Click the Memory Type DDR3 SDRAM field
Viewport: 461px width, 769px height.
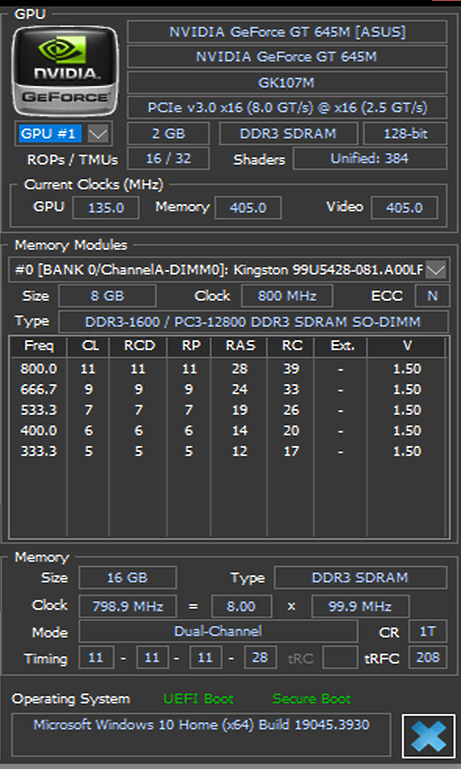pos(360,578)
